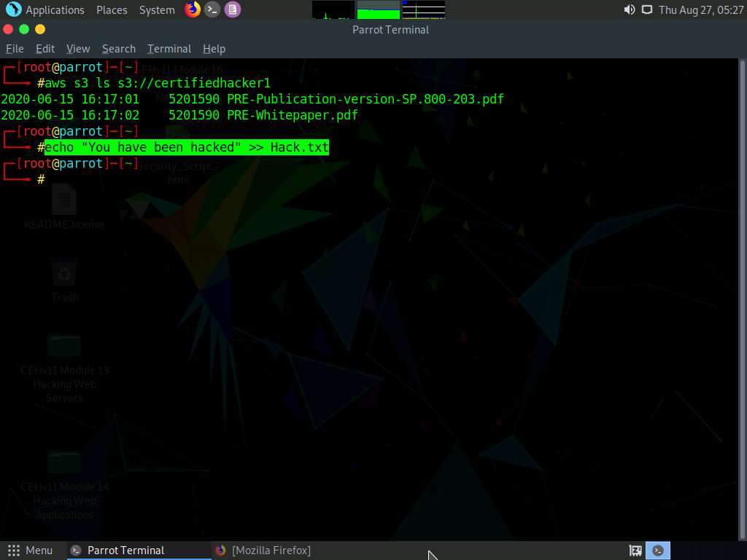
Task: Open Firefox from the top panel
Action: click(192, 9)
